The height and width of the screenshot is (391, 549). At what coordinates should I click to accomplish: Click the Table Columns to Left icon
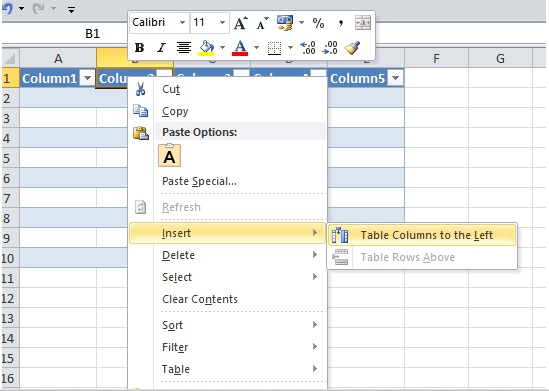(x=340, y=235)
